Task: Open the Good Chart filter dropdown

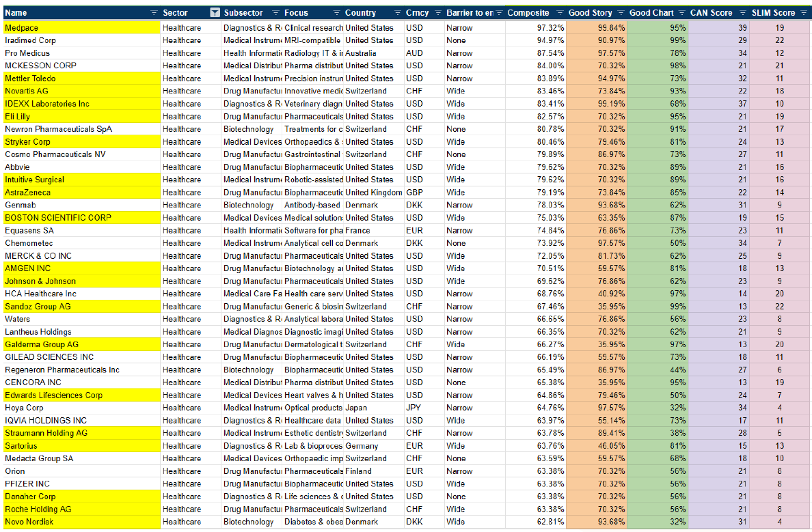Action: 681,13
